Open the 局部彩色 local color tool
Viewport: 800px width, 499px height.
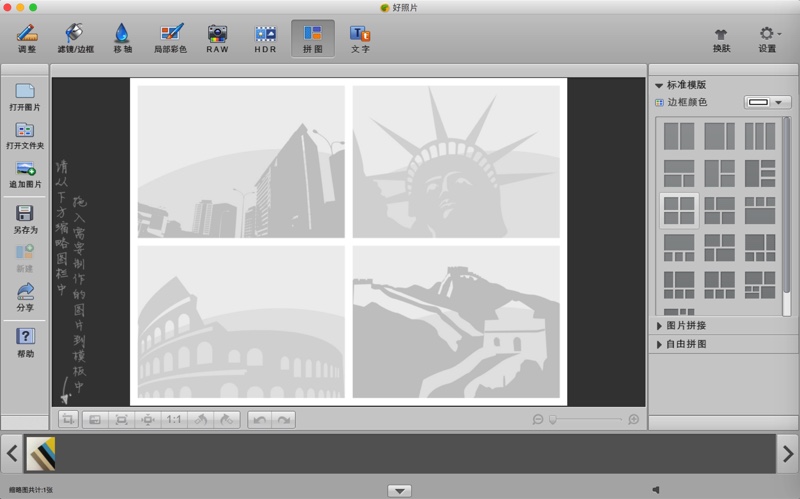(170, 39)
